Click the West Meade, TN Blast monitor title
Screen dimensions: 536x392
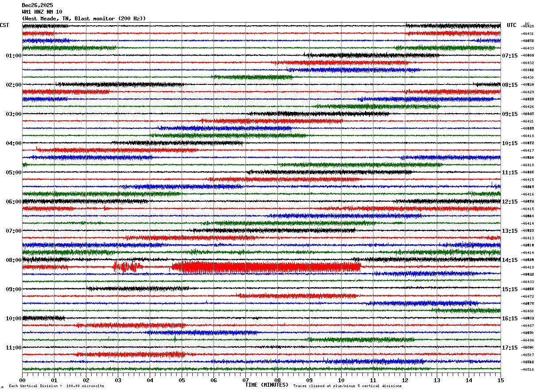84,19
